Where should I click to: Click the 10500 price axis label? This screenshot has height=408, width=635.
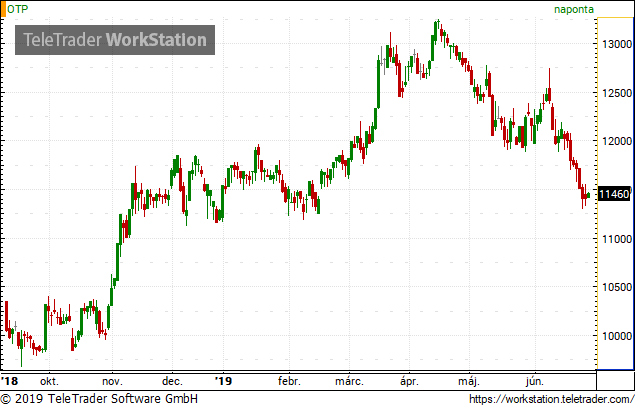click(617, 287)
